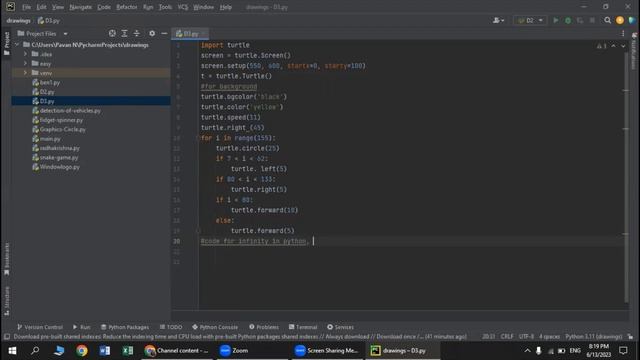Expand the venv folder
Image resolution: width=640 pixels, height=360 pixels.
pyautogui.click(x=25, y=73)
